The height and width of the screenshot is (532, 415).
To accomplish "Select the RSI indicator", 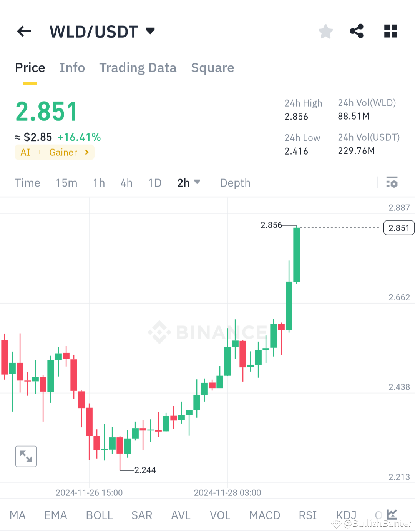I will click(307, 515).
